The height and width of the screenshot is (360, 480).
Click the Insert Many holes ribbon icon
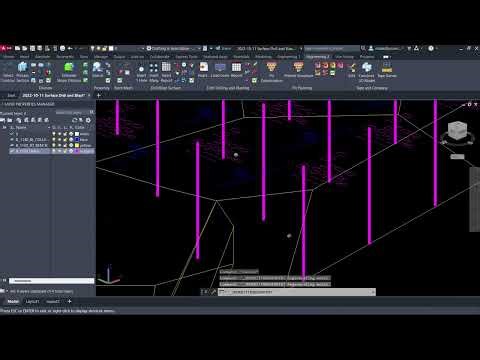(x=154, y=68)
